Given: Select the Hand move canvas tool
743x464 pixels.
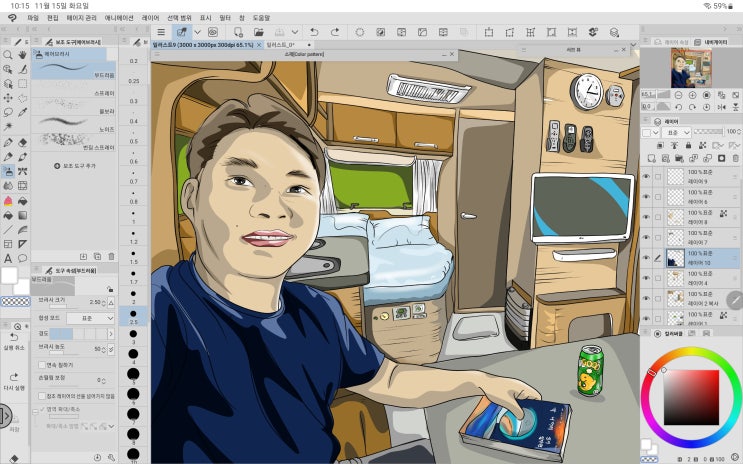Looking at the screenshot, I should (22, 55).
